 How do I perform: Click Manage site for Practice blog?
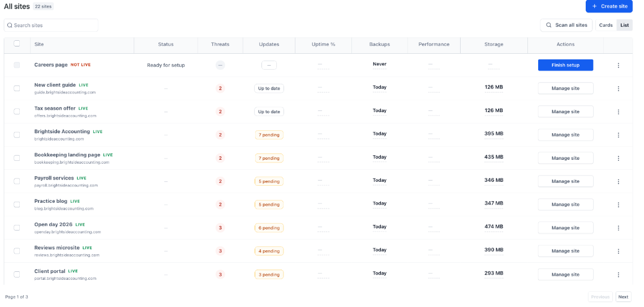(x=565, y=204)
